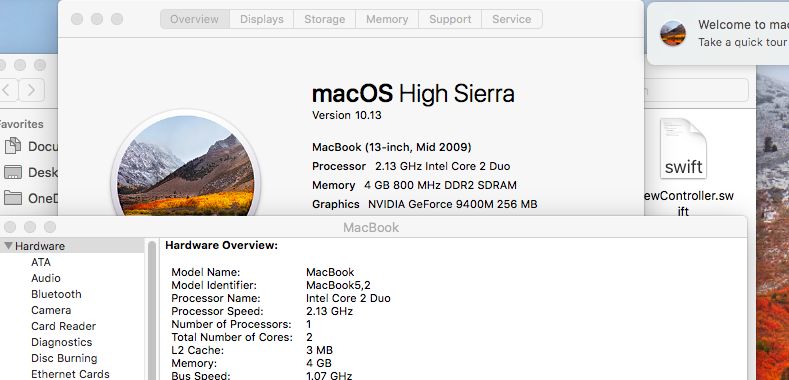Image resolution: width=789 pixels, height=380 pixels.
Task: Click the Number of Processors label
Action: 231,324
